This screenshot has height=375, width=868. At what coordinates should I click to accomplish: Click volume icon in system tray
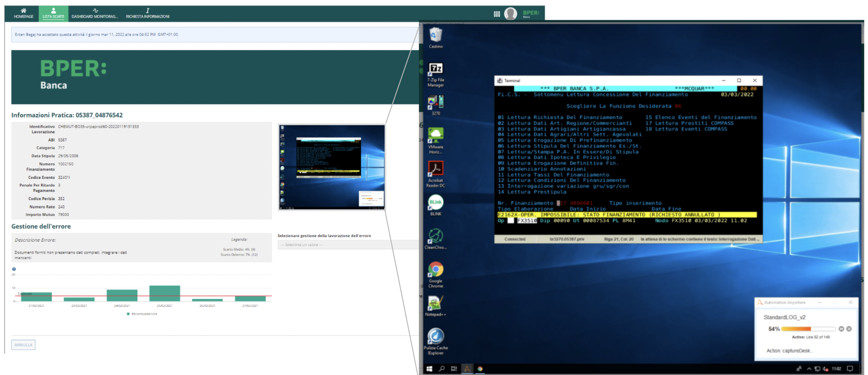[x=825, y=369]
